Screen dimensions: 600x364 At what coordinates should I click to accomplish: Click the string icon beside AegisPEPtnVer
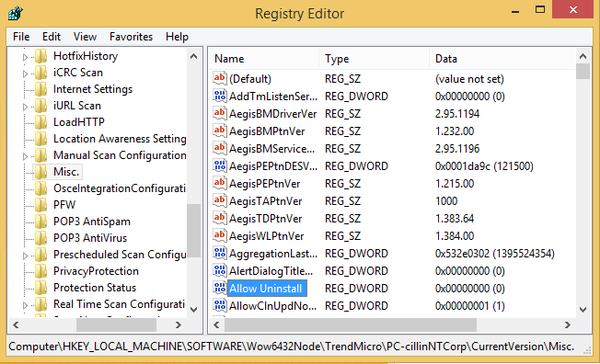click(x=220, y=183)
